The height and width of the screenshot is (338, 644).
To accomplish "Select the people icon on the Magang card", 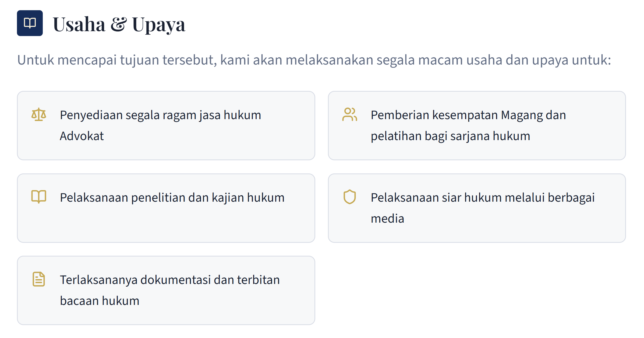I will point(349,115).
